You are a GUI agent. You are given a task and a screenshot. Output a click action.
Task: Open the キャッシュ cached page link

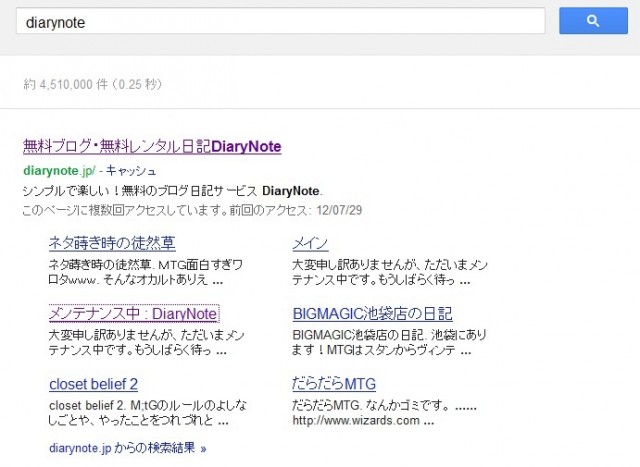click(x=131, y=171)
